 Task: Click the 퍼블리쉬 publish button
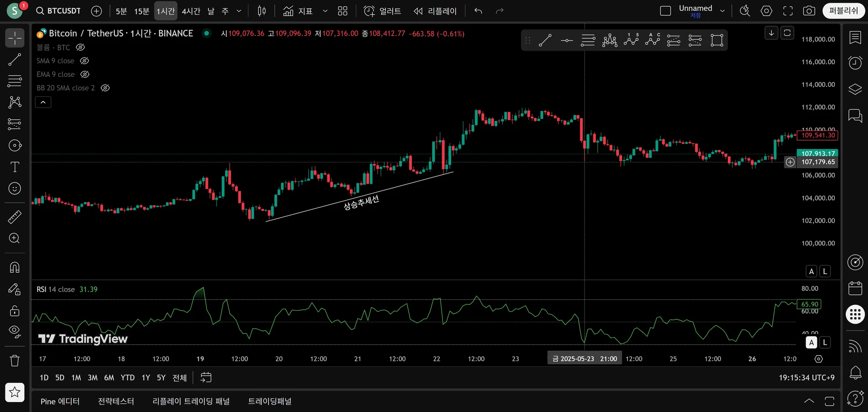[x=843, y=11]
